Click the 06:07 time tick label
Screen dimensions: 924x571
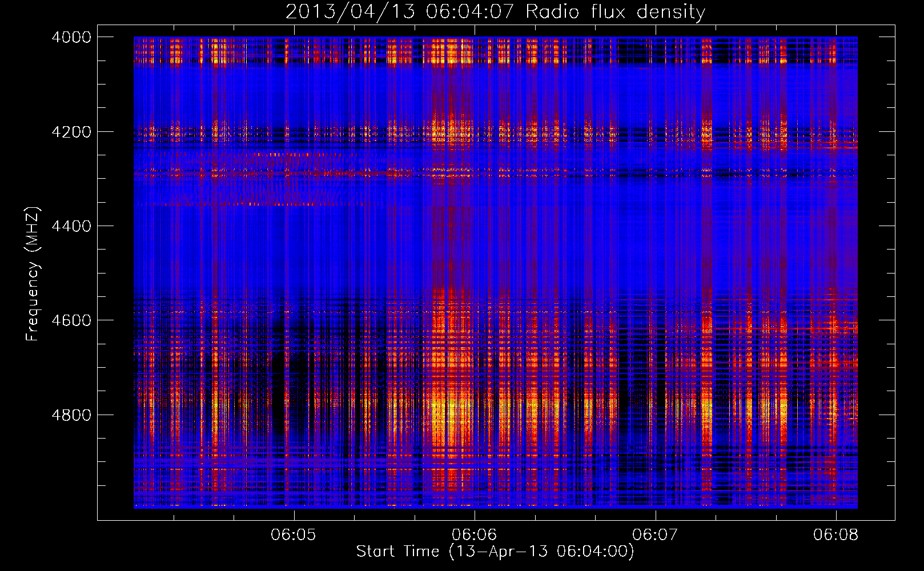point(655,534)
